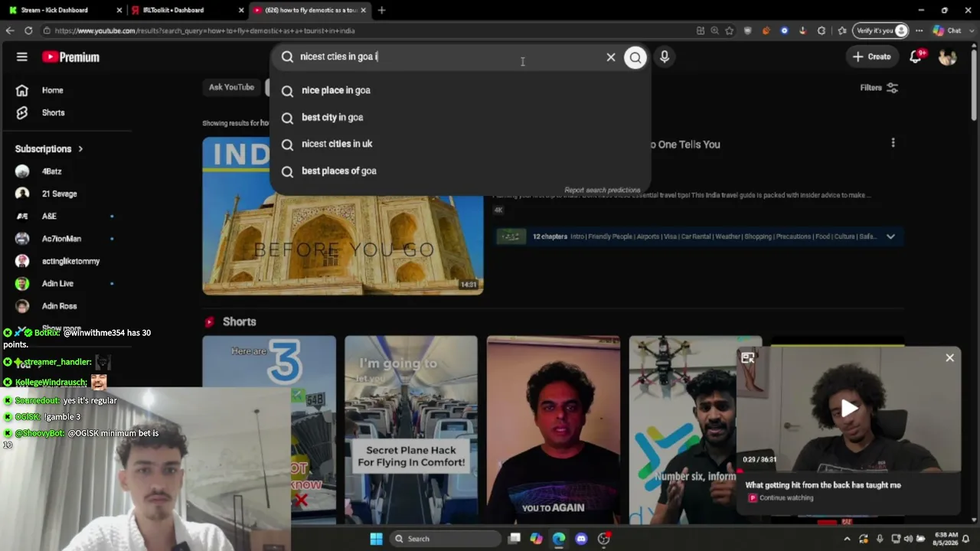Open Report search predictions link
980x551 pixels.
(602, 190)
